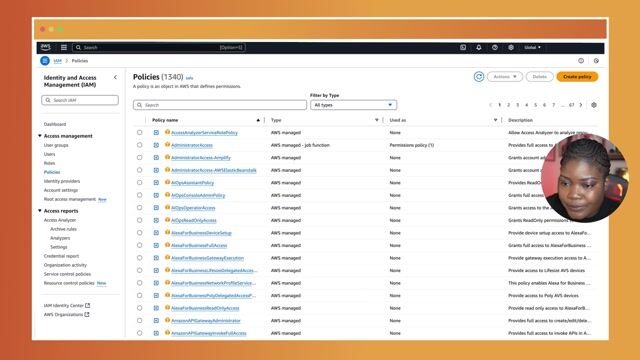Open the AdministratorAccess policy link
Image resolution: width=640 pixels, height=360 pixels.
(192, 145)
